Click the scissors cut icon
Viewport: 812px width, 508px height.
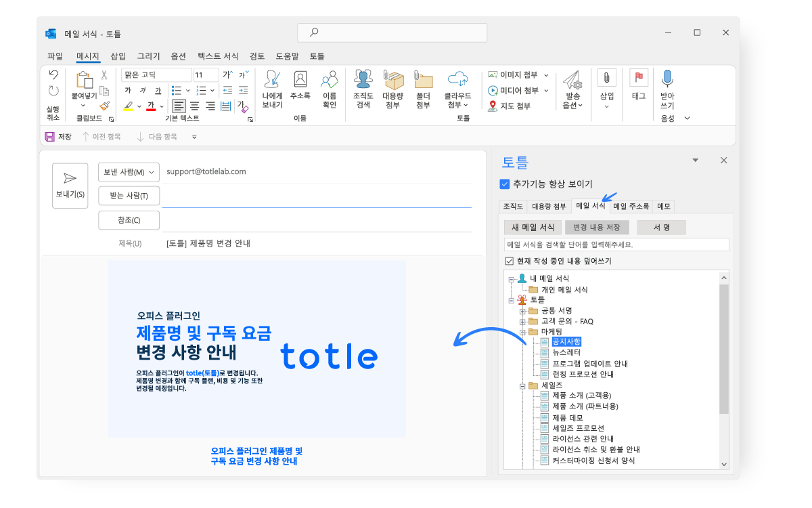(104, 75)
